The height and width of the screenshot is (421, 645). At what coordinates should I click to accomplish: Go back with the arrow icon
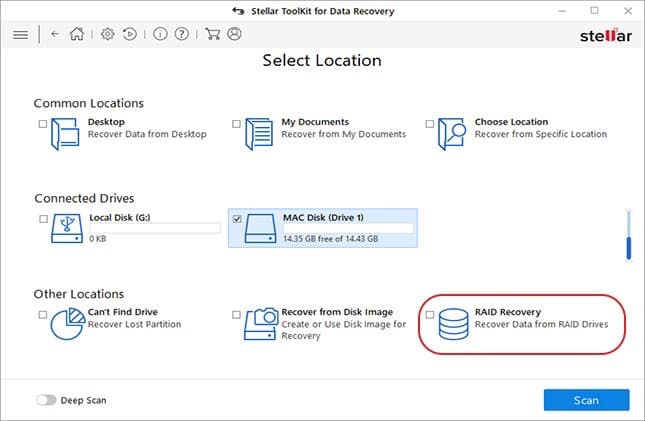coord(55,34)
